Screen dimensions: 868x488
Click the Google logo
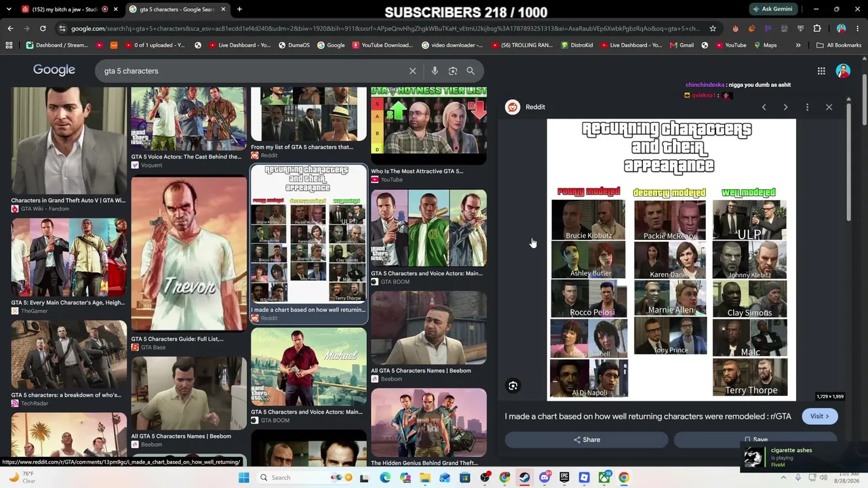(x=54, y=70)
